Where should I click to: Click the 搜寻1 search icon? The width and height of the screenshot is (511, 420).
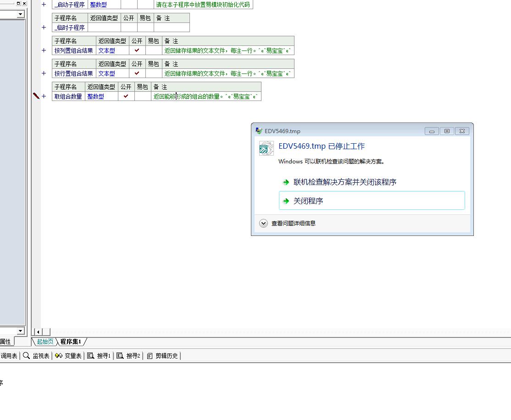click(91, 356)
